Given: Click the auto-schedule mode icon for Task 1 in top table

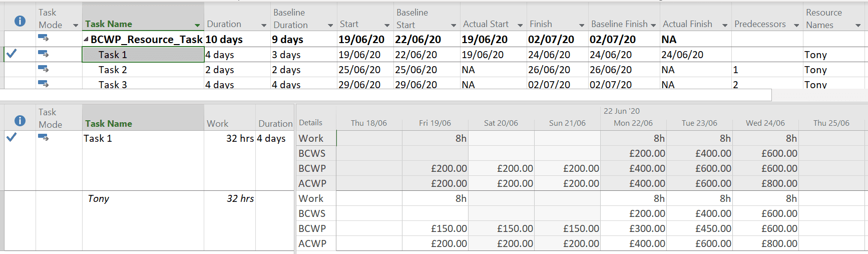Looking at the screenshot, I should (44, 54).
